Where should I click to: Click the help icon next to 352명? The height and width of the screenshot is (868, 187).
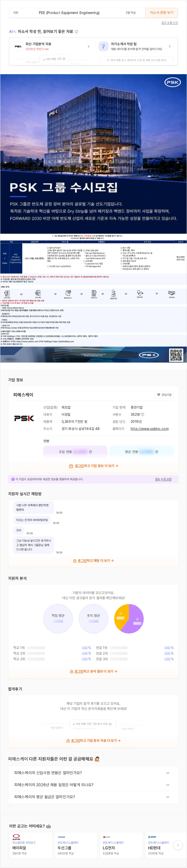pyautogui.click(x=142, y=414)
